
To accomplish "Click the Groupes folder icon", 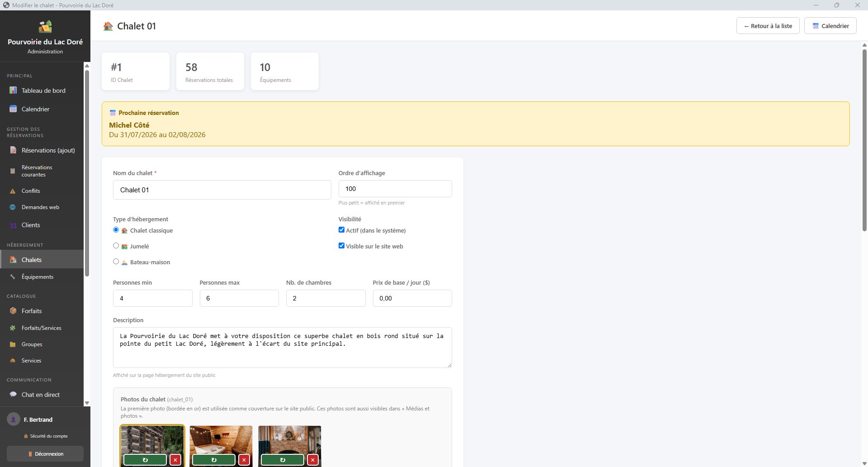I will click(x=13, y=344).
